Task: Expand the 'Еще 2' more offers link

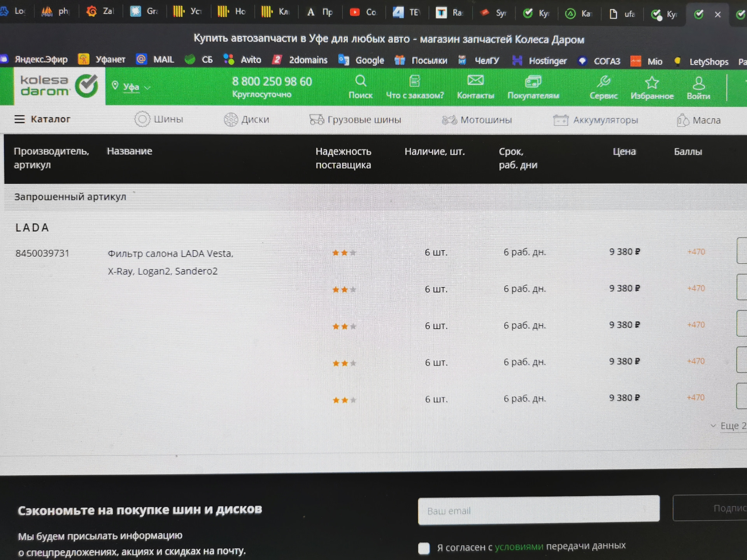Action: click(728, 426)
